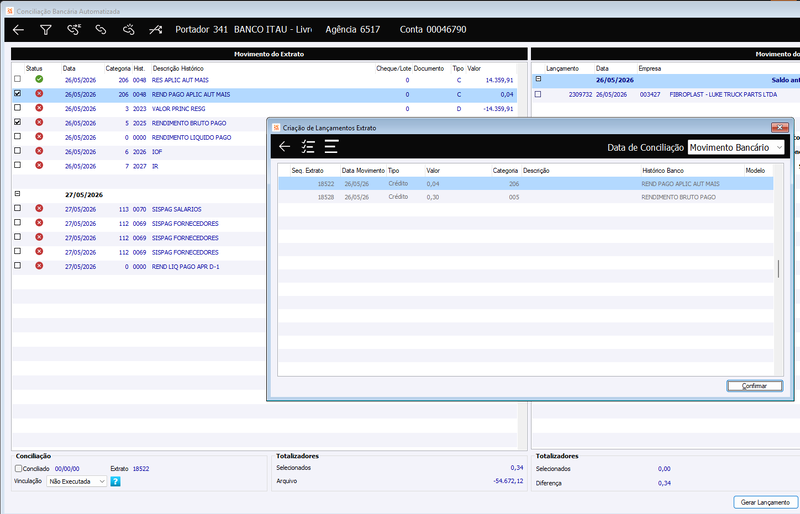The width and height of the screenshot is (800, 514).
Task: Click the crossed arrows icon in main toolbar
Action: pyautogui.click(x=156, y=30)
